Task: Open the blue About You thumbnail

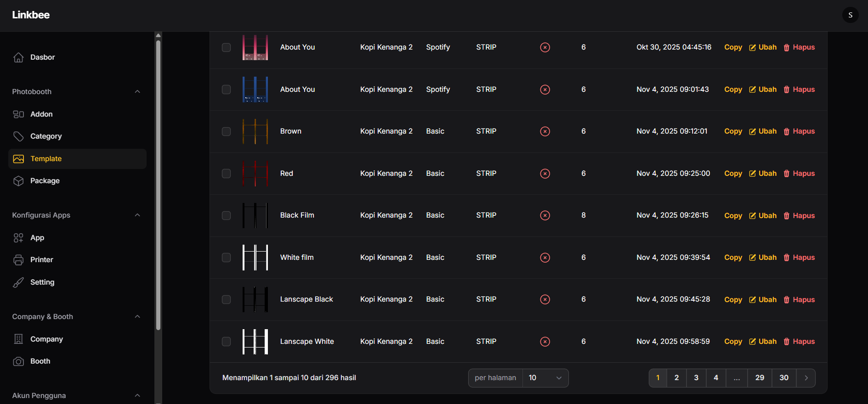Action: tap(255, 90)
